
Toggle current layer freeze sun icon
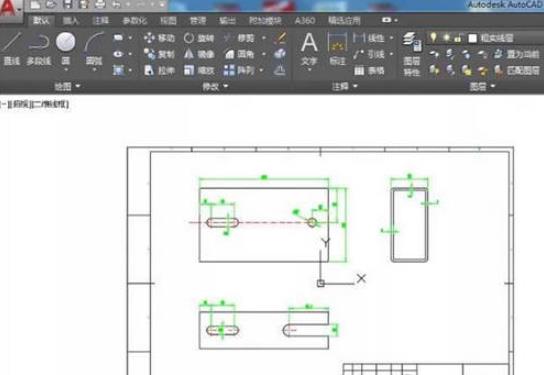pos(446,37)
